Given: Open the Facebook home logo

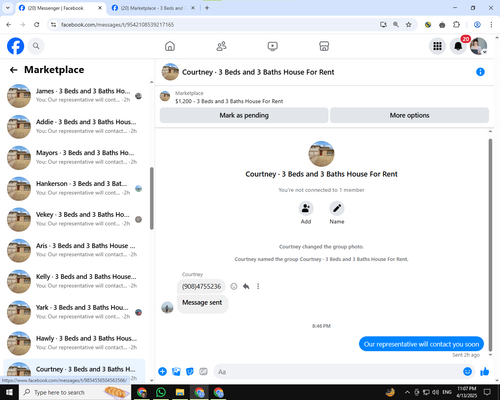Looking at the screenshot, I should coord(15,46).
